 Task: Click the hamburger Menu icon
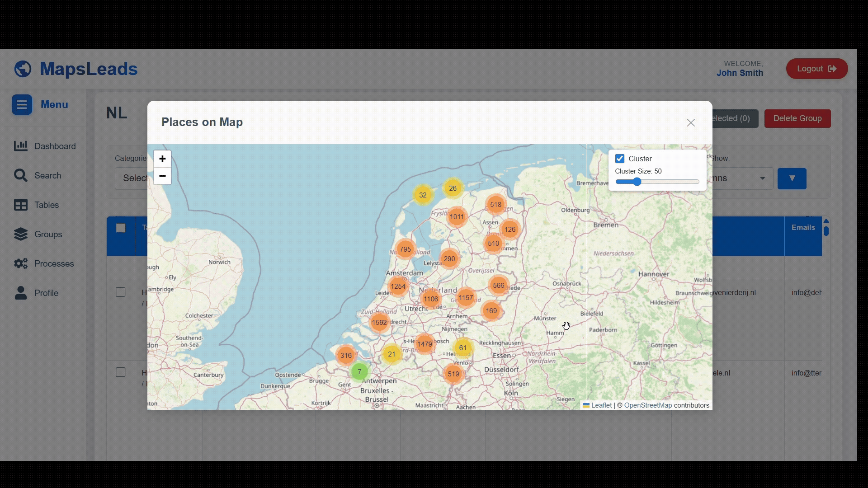pyautogui.click(x=22, y=105)
